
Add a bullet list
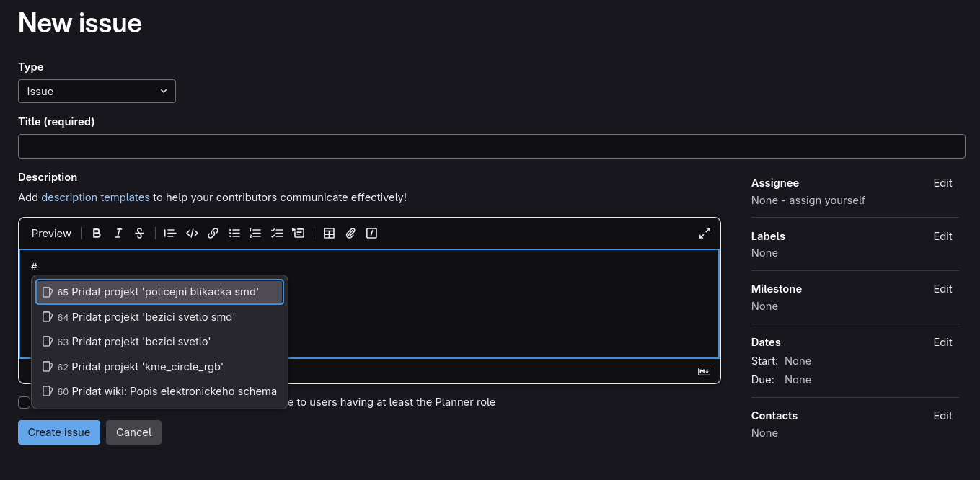click(234, 234)
